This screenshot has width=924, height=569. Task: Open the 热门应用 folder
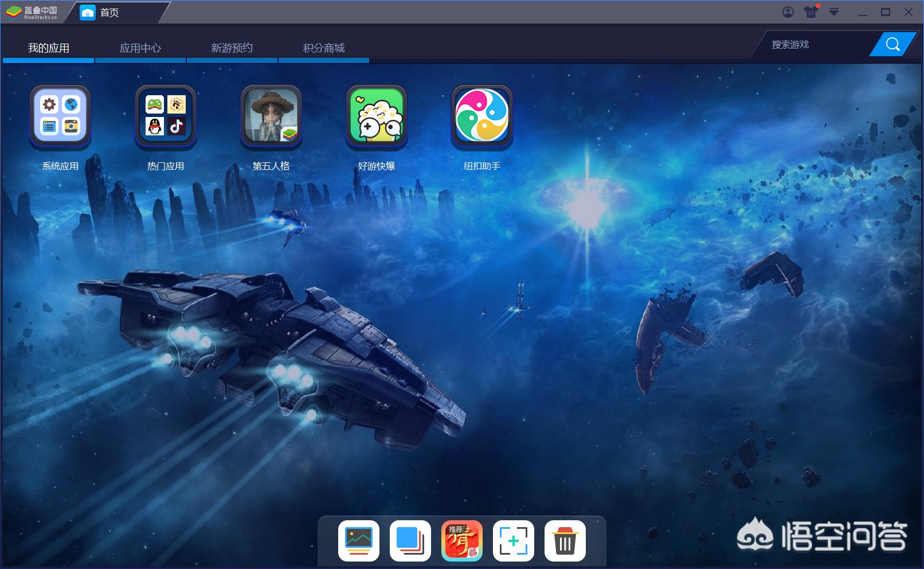pos(166,116)
